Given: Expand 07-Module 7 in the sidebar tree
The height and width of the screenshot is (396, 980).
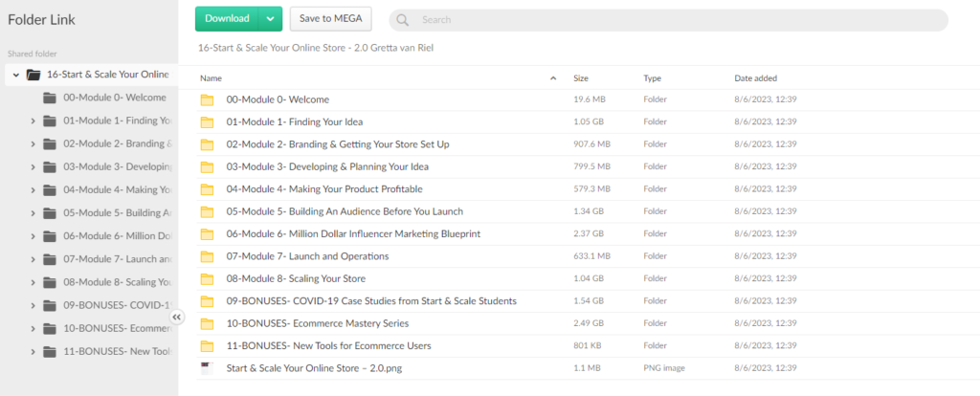Looking at the screenshot, I should click(33, 259).
